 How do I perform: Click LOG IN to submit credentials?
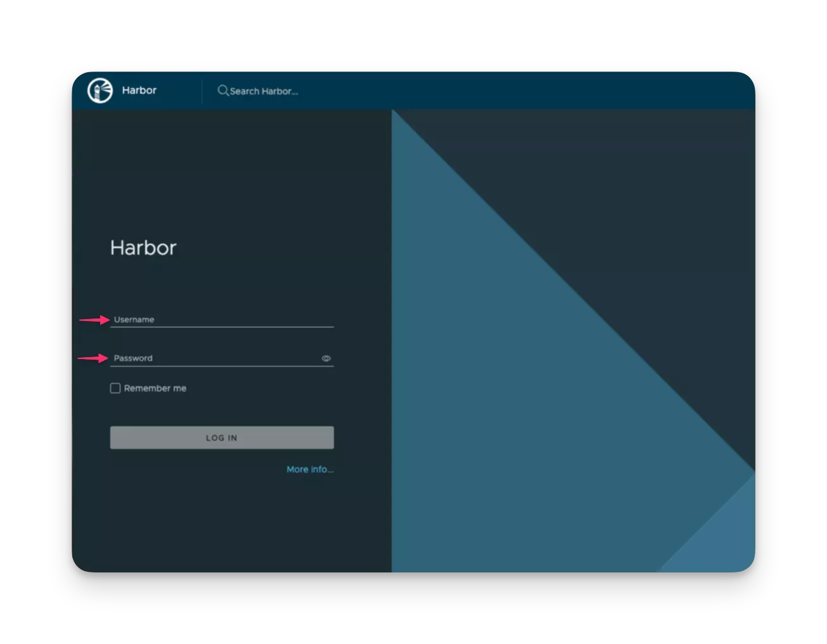pos(221,437)
